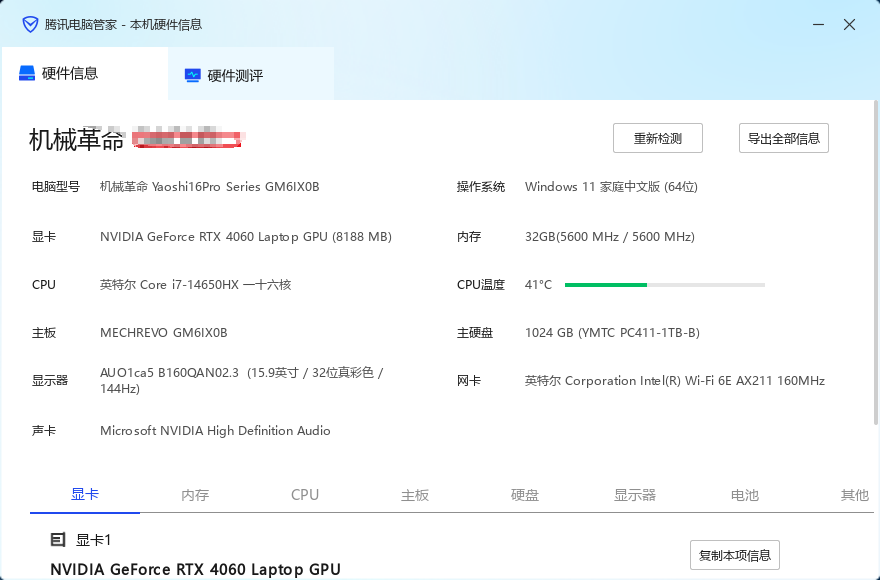Click the 41°C temperature reading

point(538,285)
